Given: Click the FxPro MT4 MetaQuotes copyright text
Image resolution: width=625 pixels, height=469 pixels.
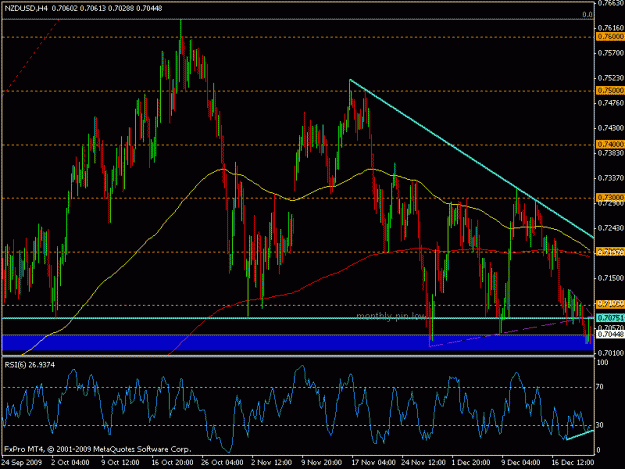Looking at the screenshot, I should pos(98,449).
